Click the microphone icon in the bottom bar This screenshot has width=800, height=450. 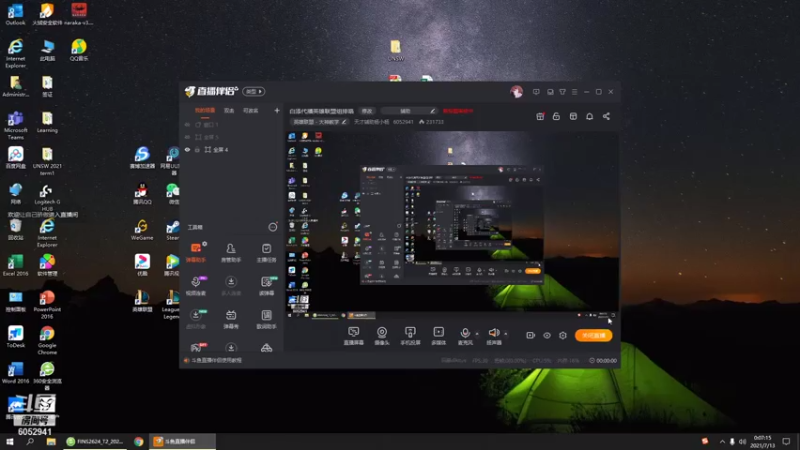(x=465, y=333)
